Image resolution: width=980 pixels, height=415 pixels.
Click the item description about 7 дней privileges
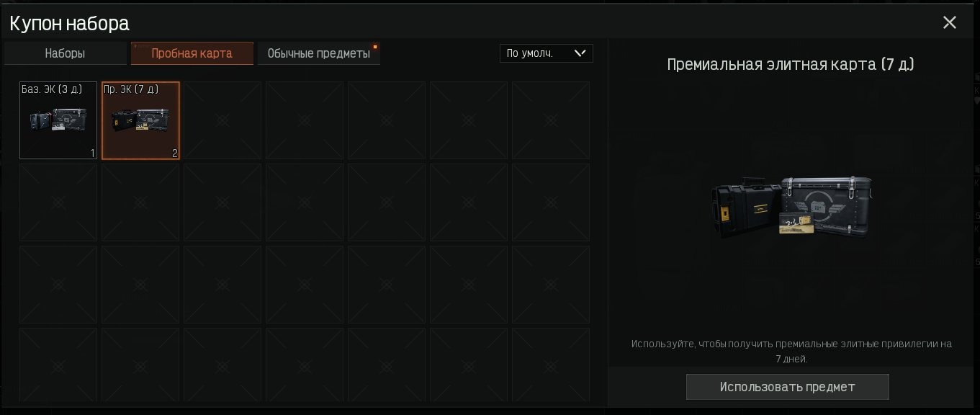[791, 351]
